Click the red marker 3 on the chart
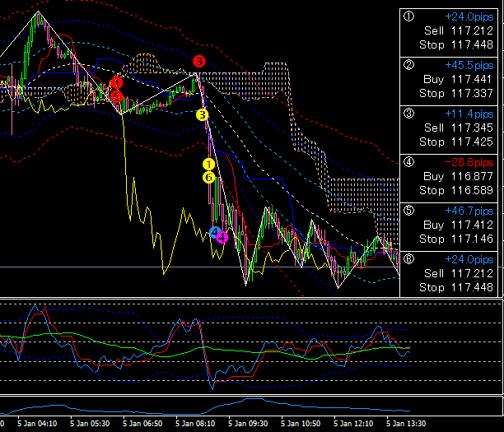This screenshot has width=504, height=432. click(x=198, y=61)
